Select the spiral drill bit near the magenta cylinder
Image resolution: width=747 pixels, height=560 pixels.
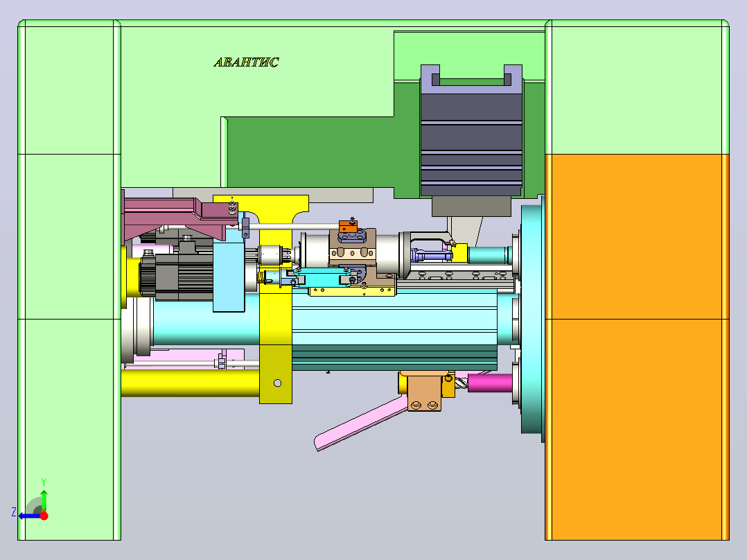462,383
